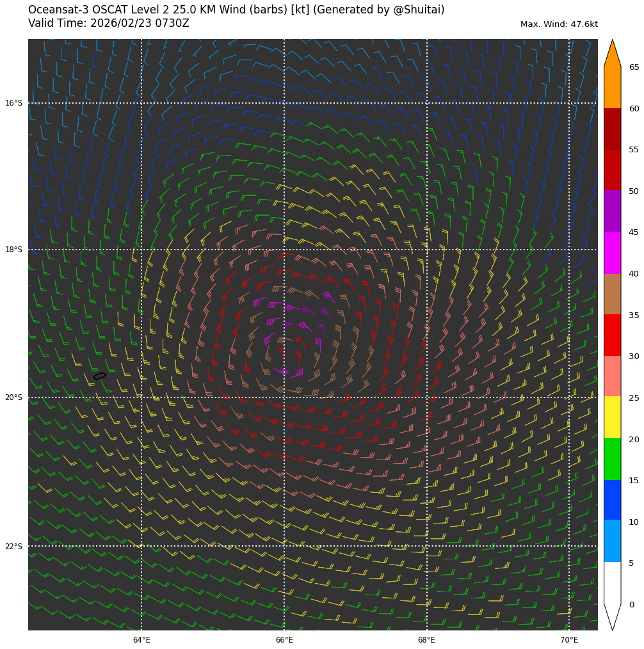Image resolution: width=644 pixels, height=649 pixels.
Task: Choose the green 15-20 kt color band
Action: pyautogui.click(x=612, y=459)
